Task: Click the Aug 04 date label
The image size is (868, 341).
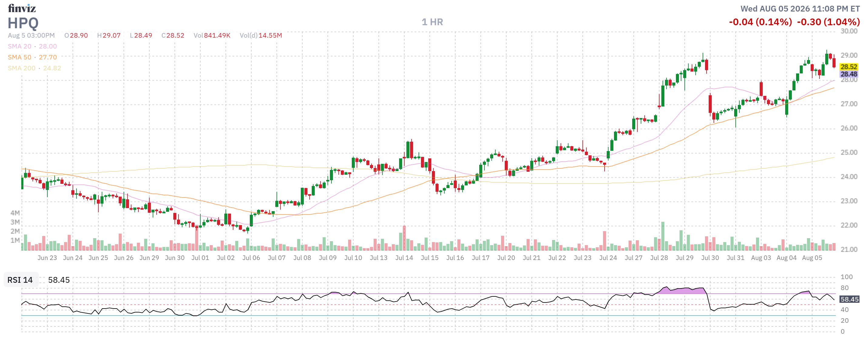Action: (786, 258)
